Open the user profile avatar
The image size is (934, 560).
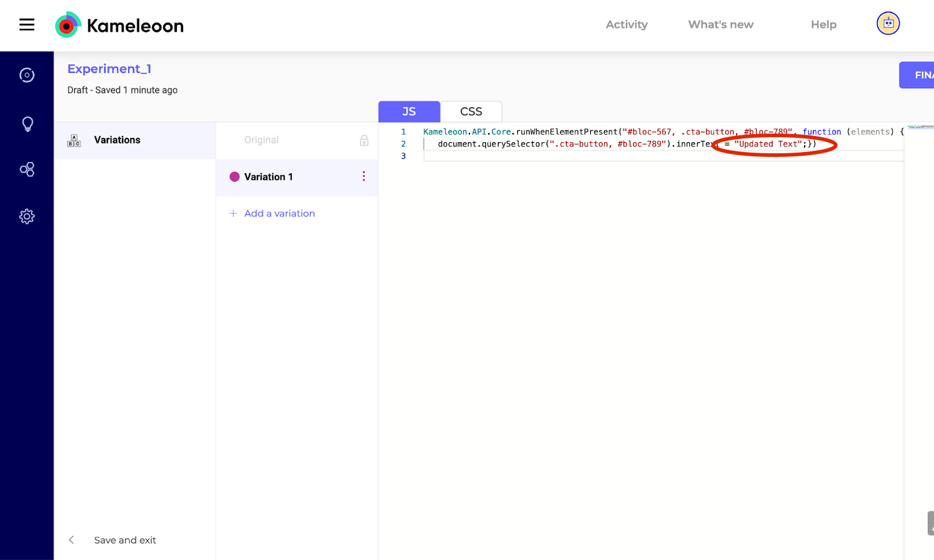pyautogui.click(x=888, y=23)
